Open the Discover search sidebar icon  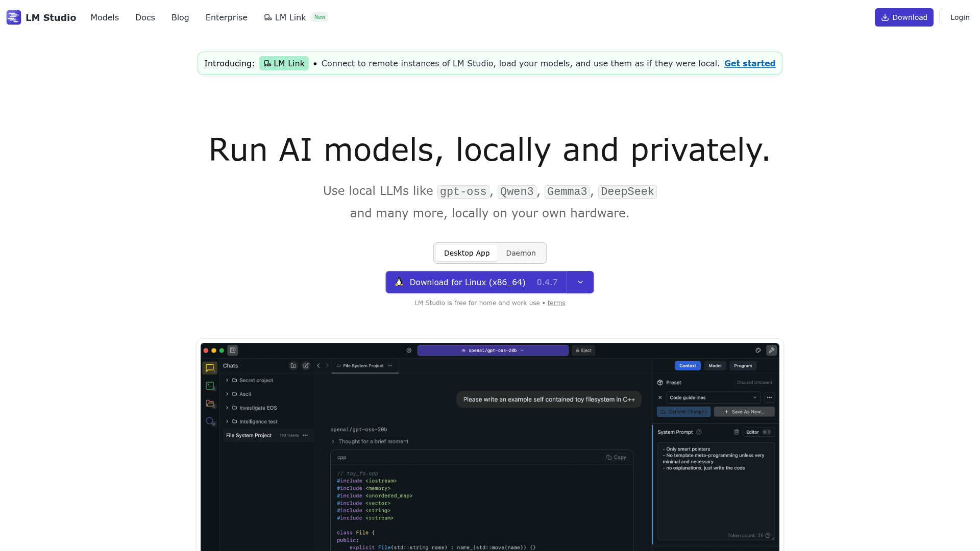[x=210, y=421]
